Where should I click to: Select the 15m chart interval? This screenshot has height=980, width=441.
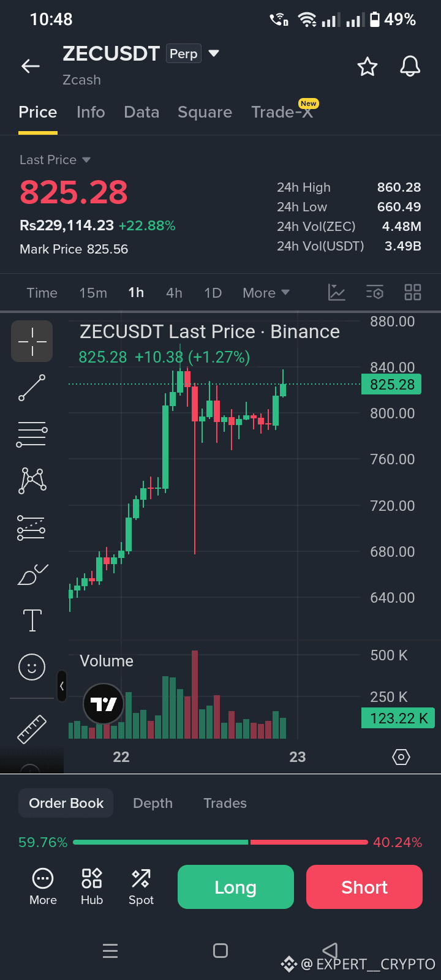(93, 293)
